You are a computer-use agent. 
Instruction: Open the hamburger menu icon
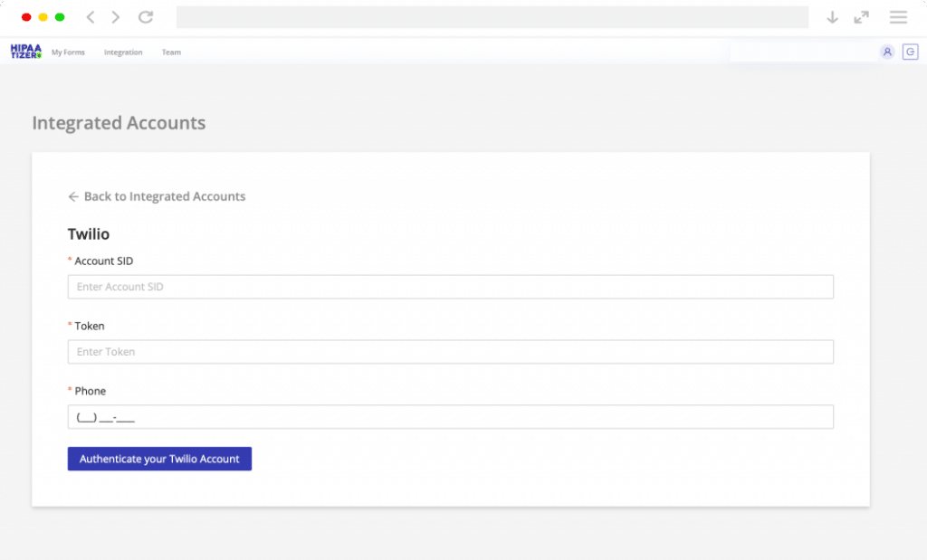click(x=897, y=16)
